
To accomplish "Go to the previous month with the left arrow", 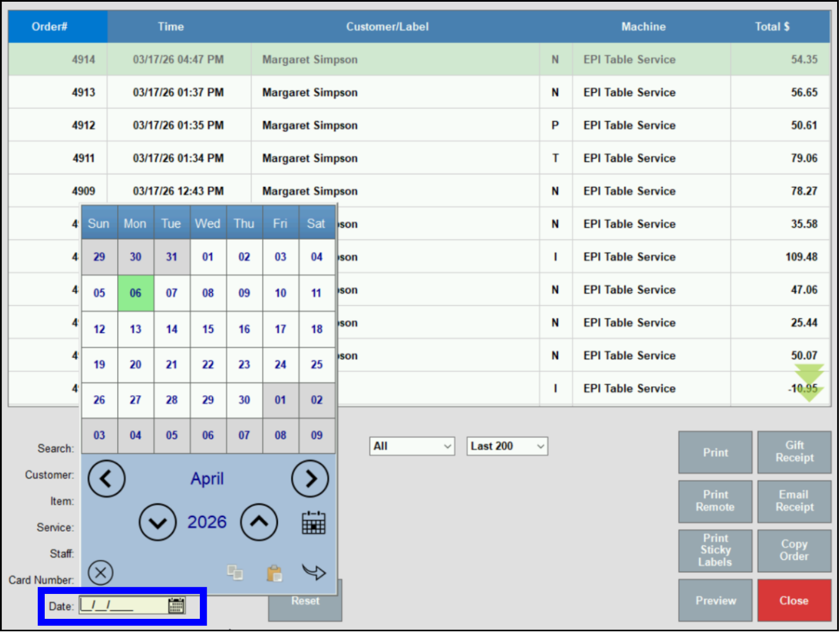I will coord(106,478).
